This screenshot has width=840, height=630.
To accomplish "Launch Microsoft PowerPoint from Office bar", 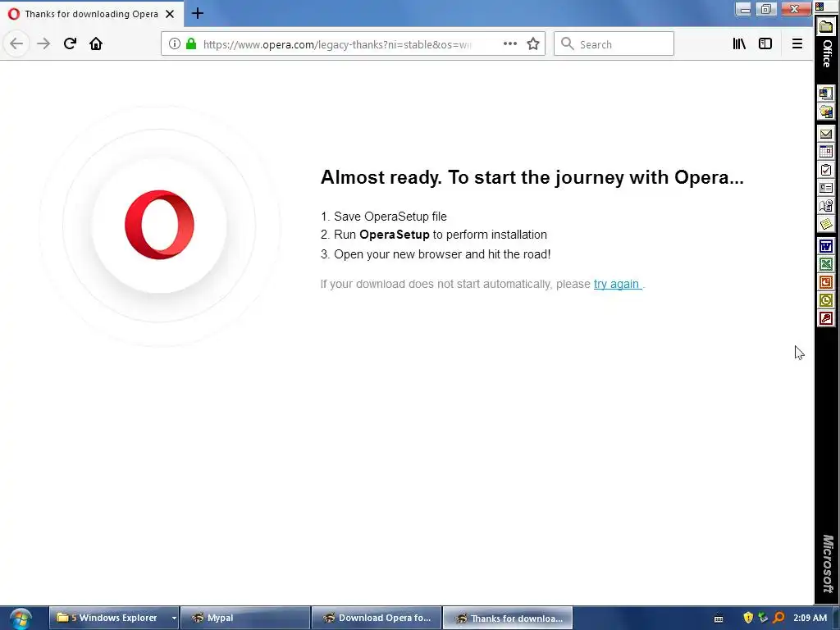I will [826, 282].
